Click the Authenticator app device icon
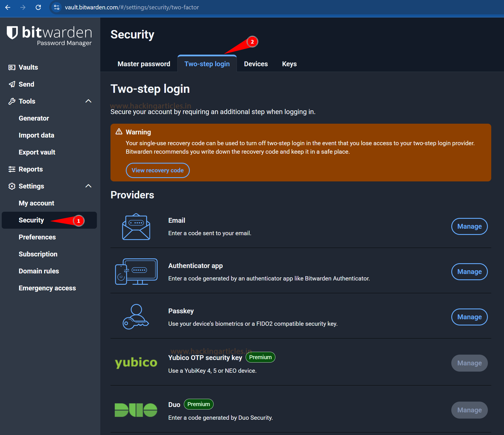 (136, 271)
